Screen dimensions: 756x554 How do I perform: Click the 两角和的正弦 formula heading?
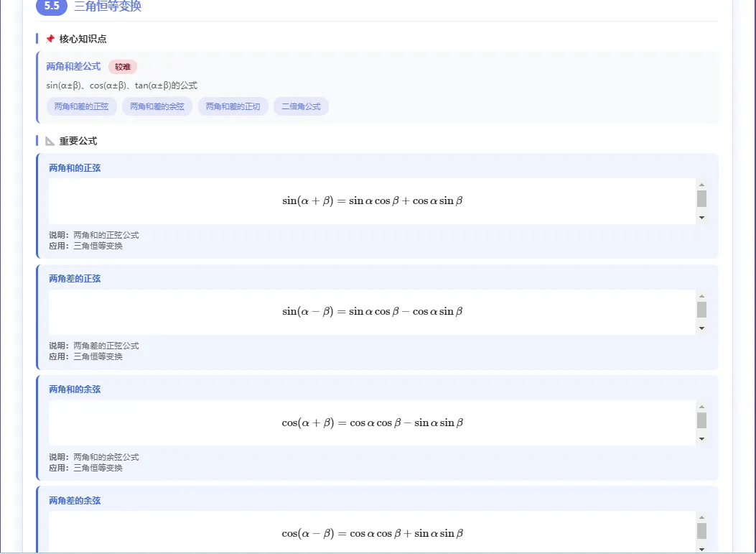tap(75, 168)
